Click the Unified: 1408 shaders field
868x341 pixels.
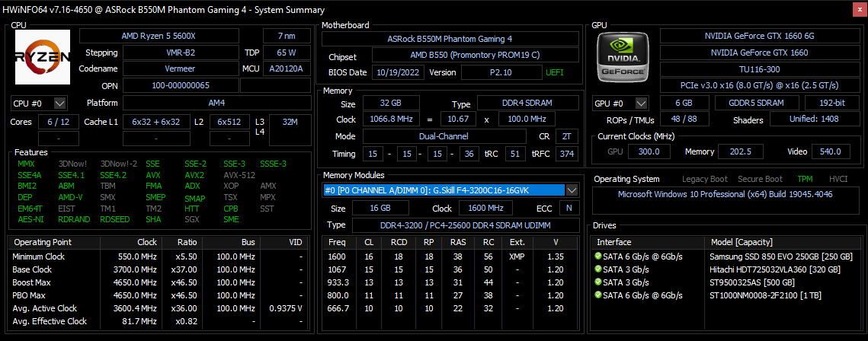point(814,120)
